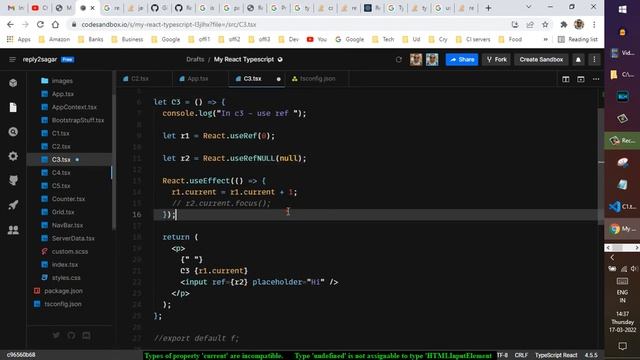The width and height of the screenshot is (640, 360).
Task: Click the second collaborator avatar
Action: (432, 60)
